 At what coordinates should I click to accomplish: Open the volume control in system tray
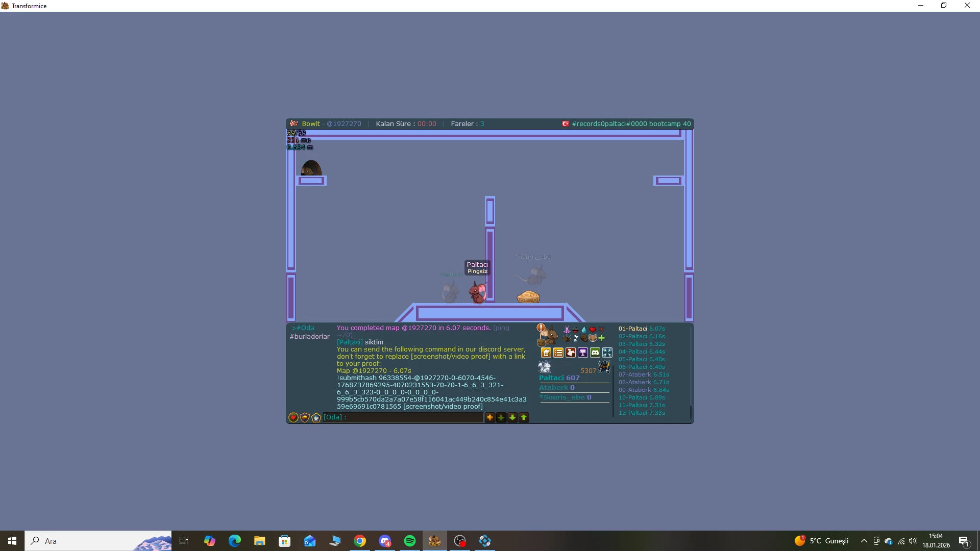tap(913, 541)
